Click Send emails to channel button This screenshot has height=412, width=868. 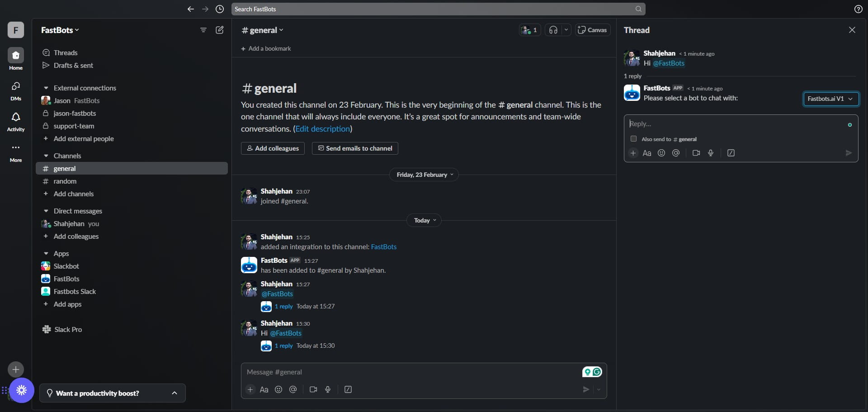coord(355,148)
